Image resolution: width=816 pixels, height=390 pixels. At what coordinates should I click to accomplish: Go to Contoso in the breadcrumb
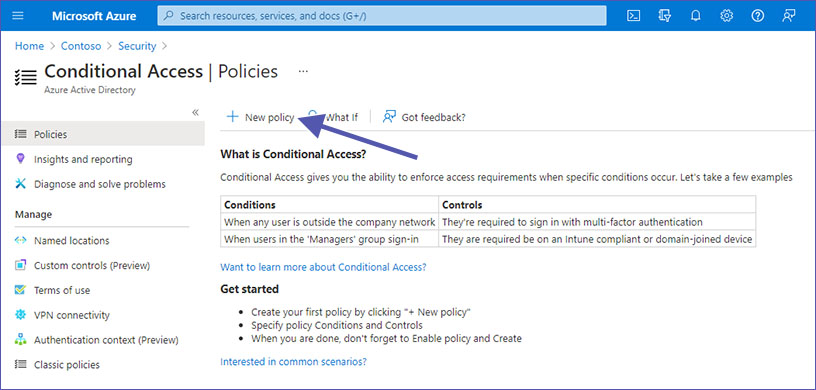coord(81,46)
